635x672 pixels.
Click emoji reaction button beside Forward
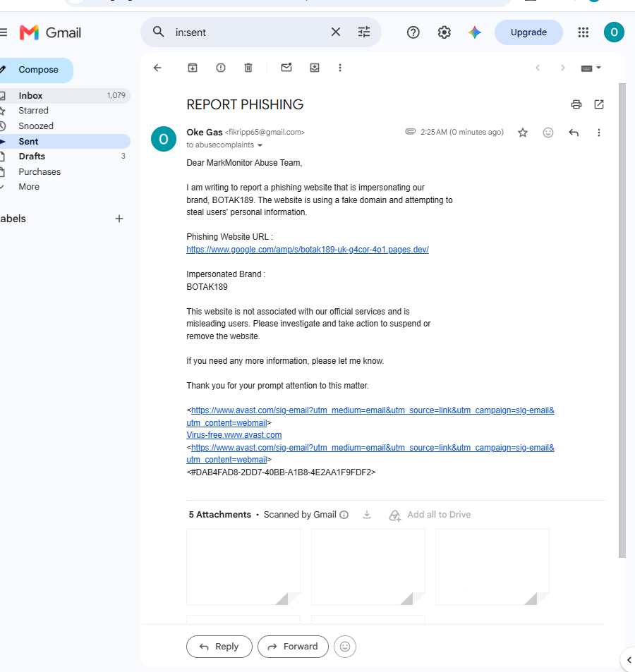coord(345,647)
